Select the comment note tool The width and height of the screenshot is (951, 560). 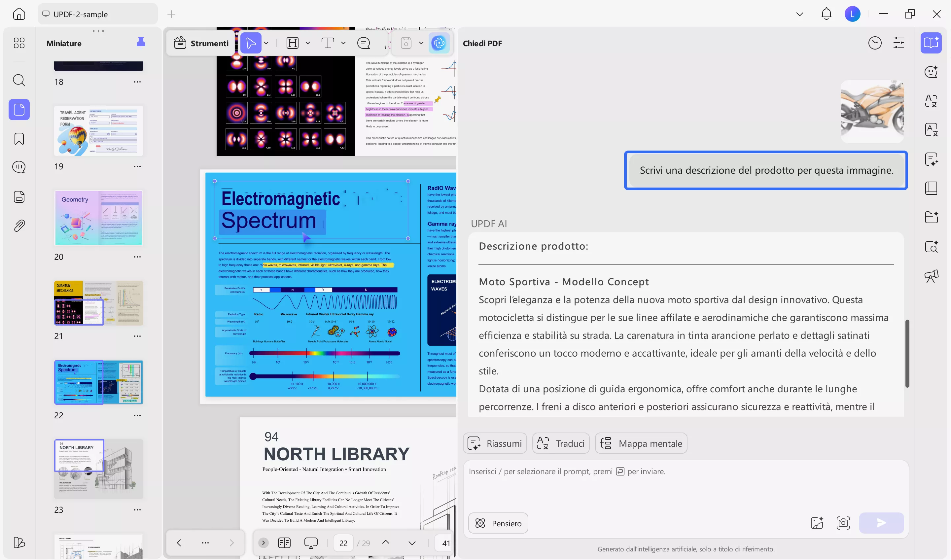coord(364,43)
